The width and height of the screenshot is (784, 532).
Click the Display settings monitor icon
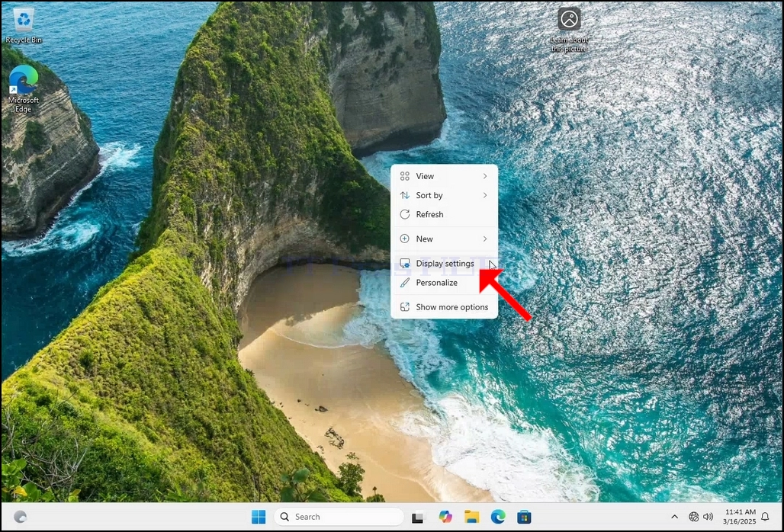404,263
